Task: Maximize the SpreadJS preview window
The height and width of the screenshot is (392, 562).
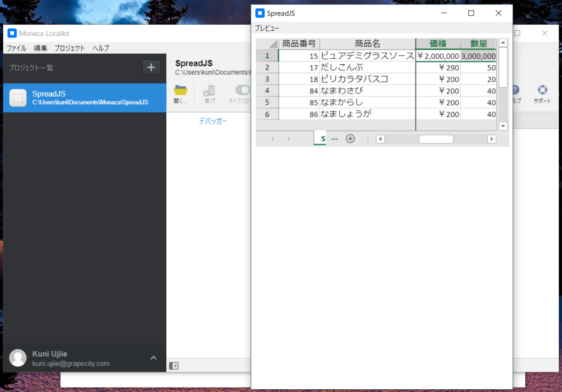Action: (471, 13)
